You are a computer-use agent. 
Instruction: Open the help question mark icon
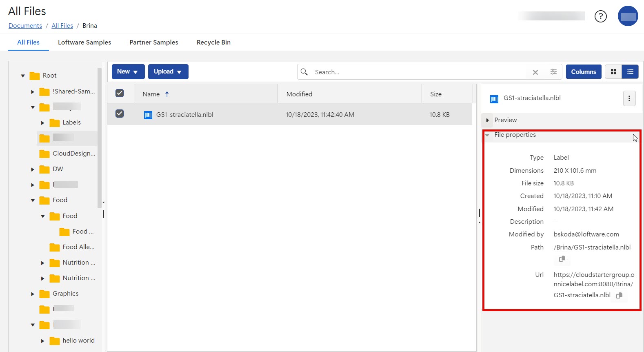tap(600, 16)
